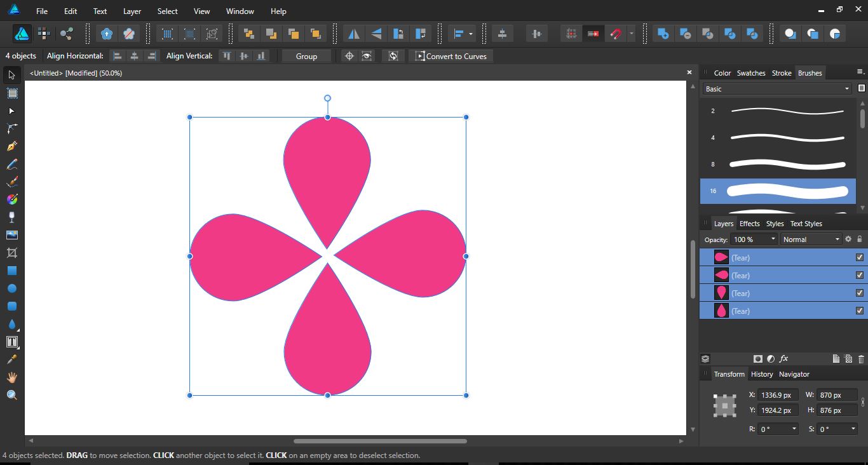868x465 pixels.
Task: Select the Corner tool
Action: point(11,129)
